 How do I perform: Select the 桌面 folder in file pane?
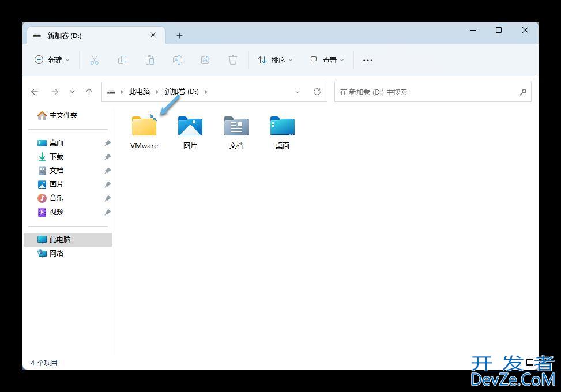pos(283,133)
